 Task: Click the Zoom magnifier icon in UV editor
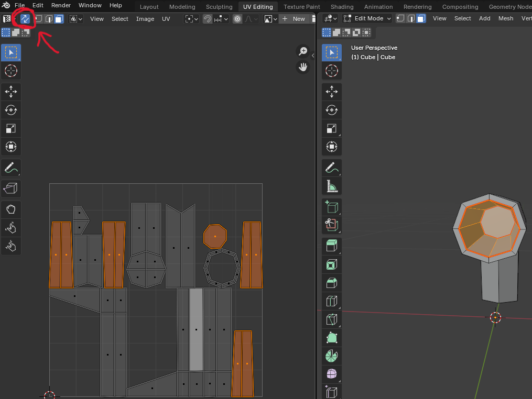pos(303,51)
